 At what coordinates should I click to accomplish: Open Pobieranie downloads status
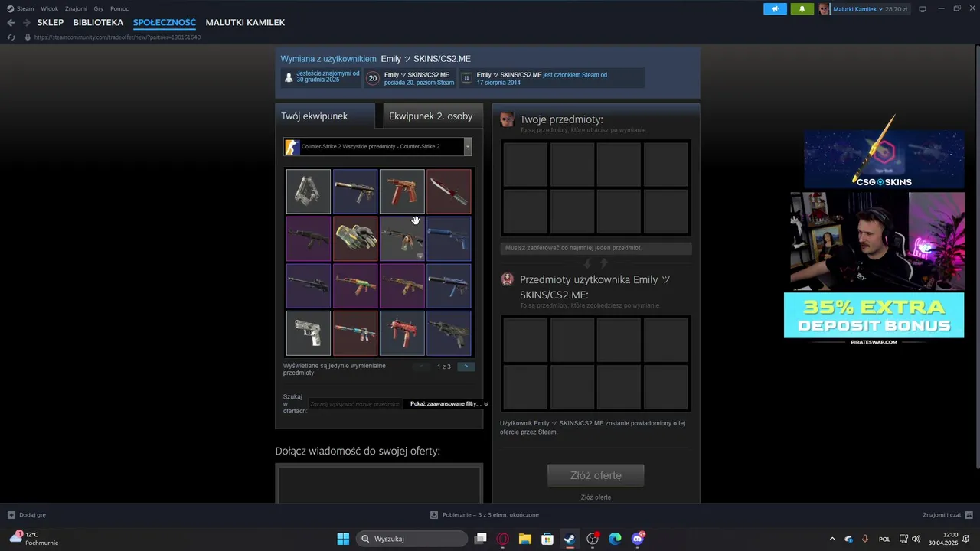(485, 515)
